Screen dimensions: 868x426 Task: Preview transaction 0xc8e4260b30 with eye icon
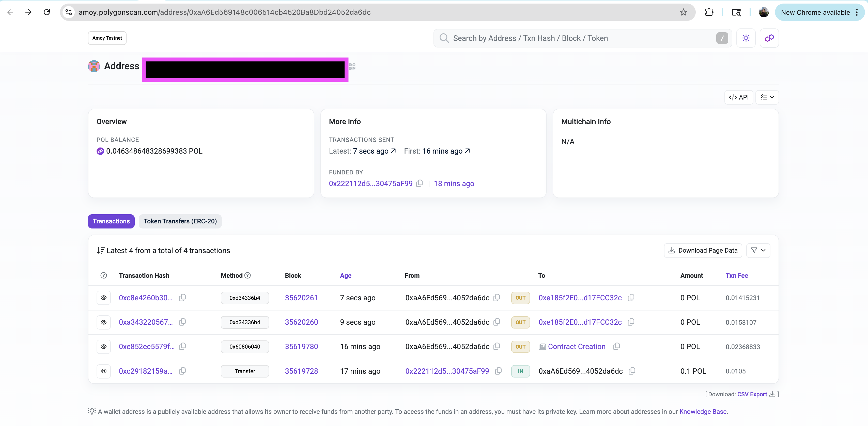(x=103, y=298)
